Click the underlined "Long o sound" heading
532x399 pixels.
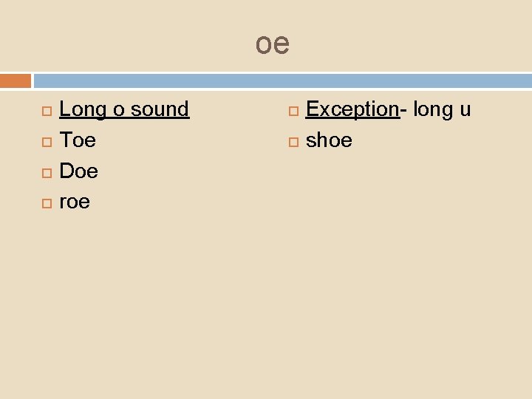point(124,109)
